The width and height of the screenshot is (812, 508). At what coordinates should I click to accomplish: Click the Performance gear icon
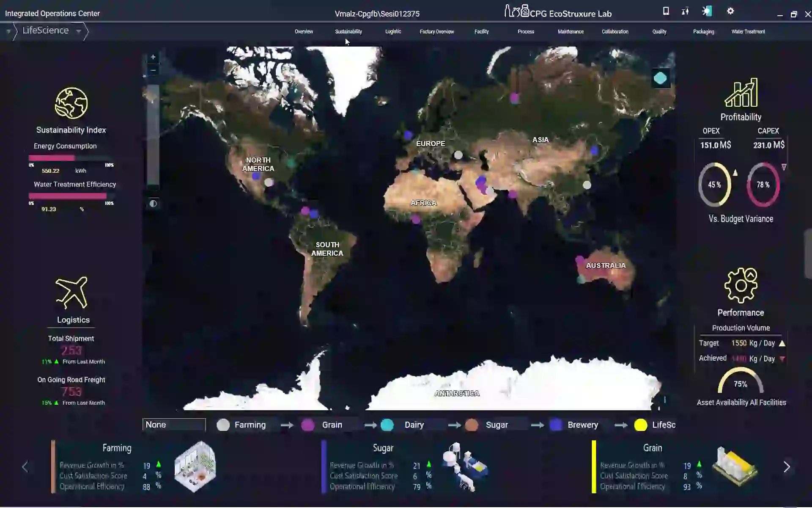click(x=741, y=285)
